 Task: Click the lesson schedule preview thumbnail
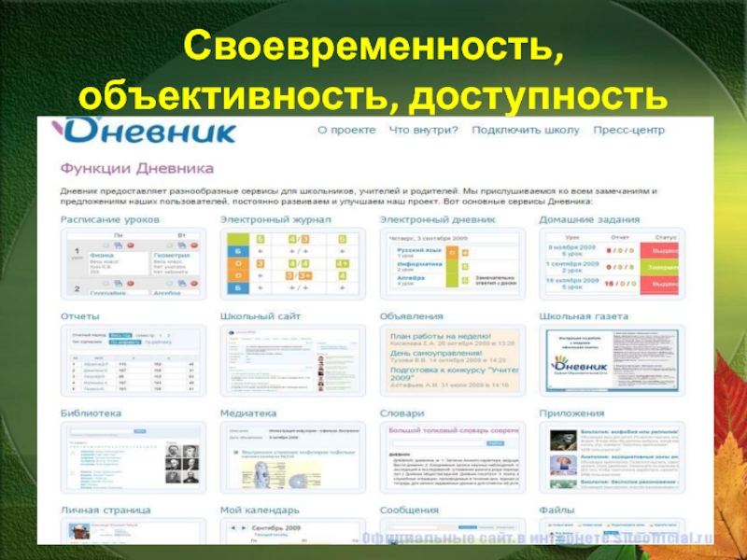[x=134, y=264]
